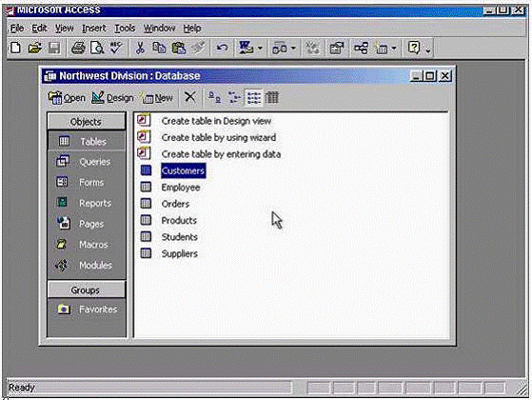
Task: Click the Undo arrow icon
Action: point(222,48)
